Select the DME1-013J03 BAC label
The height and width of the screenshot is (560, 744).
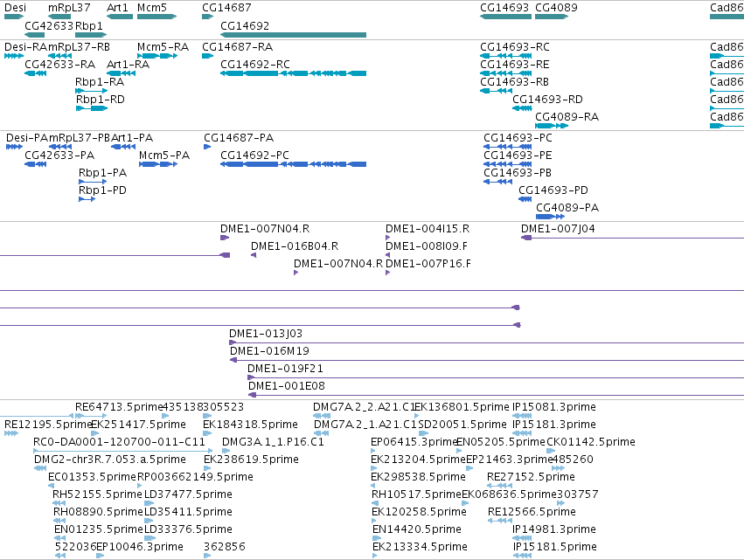(266, 334)
